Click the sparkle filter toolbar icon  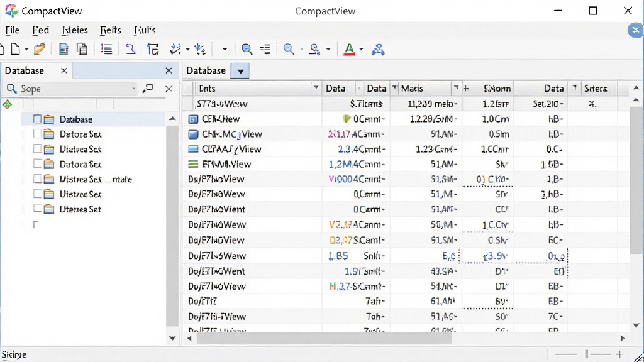coord(200,49)
